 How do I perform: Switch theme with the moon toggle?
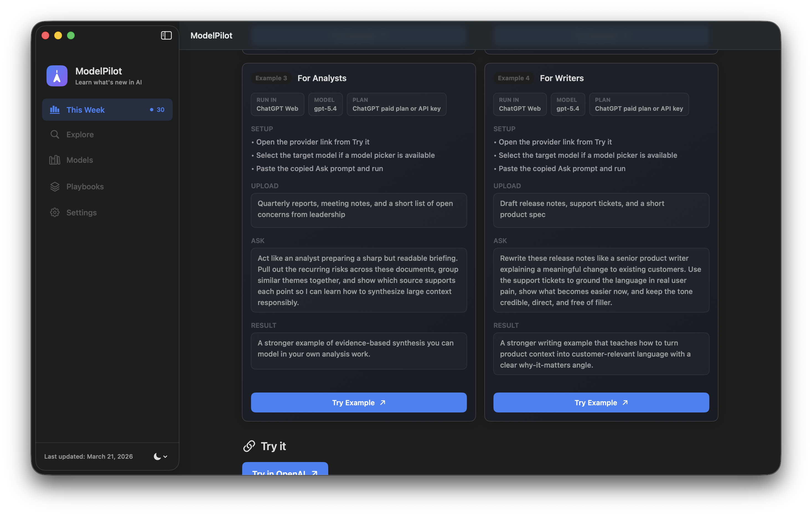coord(157,457)
